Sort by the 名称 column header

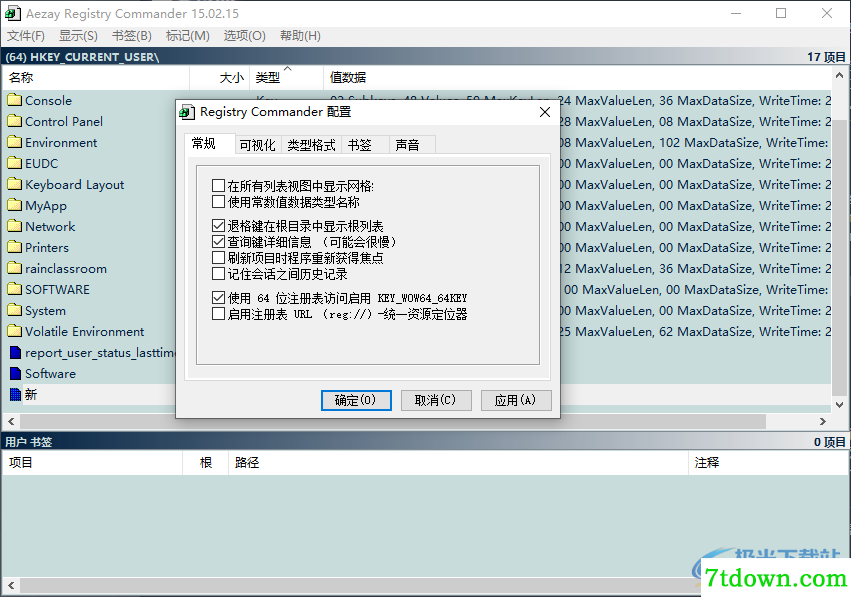96,78
